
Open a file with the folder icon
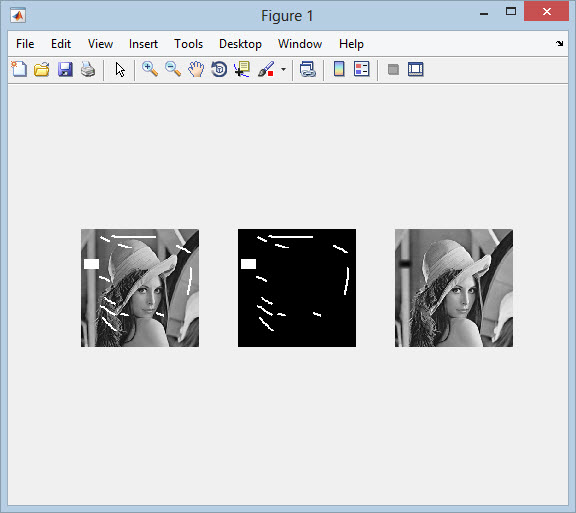click(42, 69)
